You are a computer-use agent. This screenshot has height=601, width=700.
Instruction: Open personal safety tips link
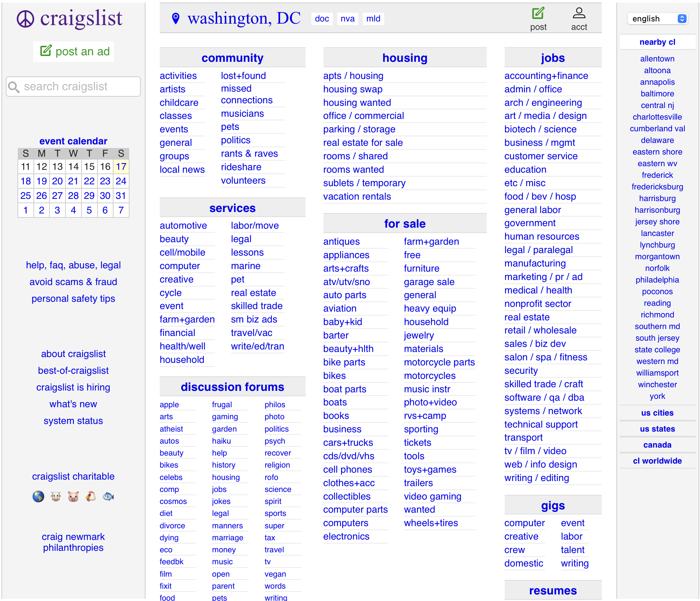tap(73, 299)
